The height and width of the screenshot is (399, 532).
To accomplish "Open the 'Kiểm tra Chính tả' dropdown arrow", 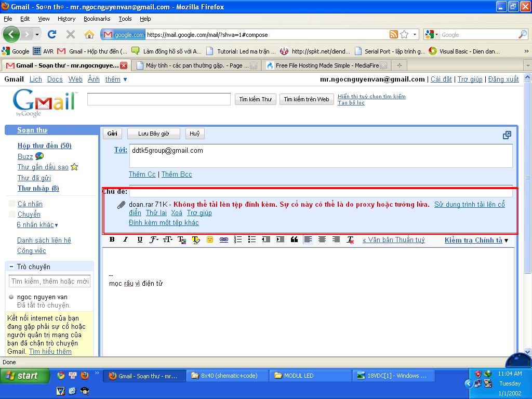I will tap(506, 241).
